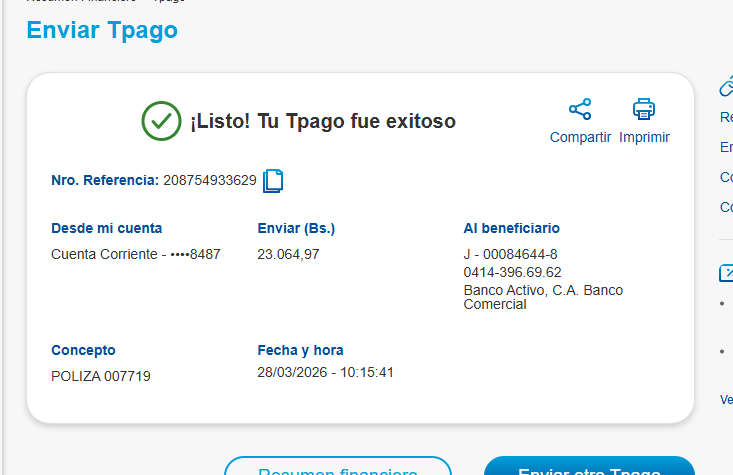
Task: Click the pencil edit icon at the right edge
Action: pos(726,272)
